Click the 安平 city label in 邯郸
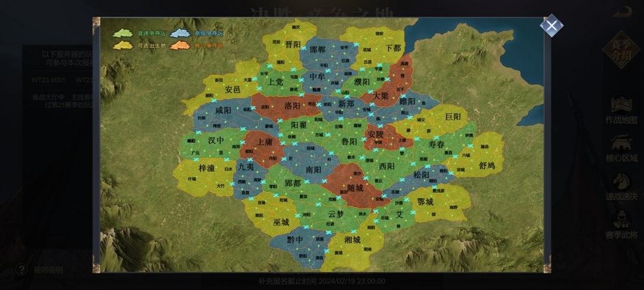This screenshot has width=644, height=290. (x=344, y=48)
